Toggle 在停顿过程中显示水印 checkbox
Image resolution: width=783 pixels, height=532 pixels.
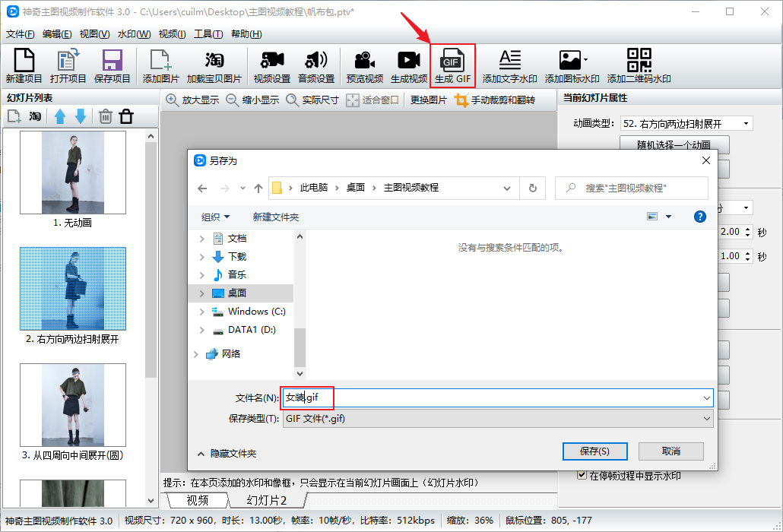click(582, 475)
